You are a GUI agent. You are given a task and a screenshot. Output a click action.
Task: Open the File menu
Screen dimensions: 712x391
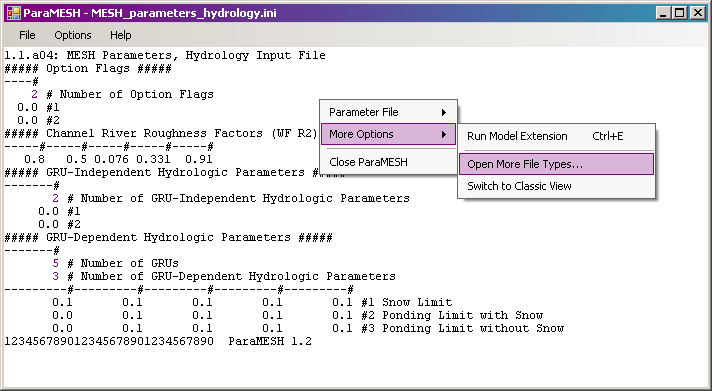(x=27, y=35)
